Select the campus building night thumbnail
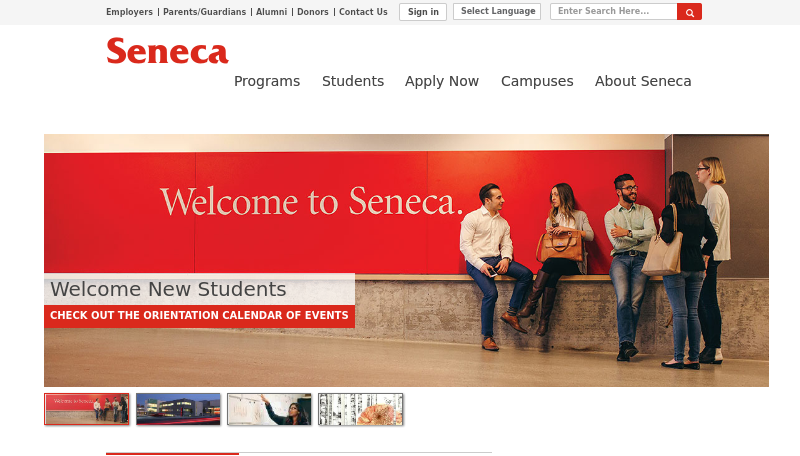The width and height of the screenshot is (800, 456). pyautogui.click(x=178, y=409)
